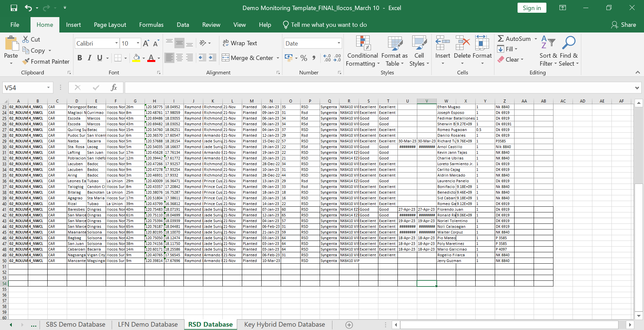Click the Find & Select magnifier icon
Image resolution: width=644 pixels, height=330 pixels.
pyautogui.click(x=569, y=43)
